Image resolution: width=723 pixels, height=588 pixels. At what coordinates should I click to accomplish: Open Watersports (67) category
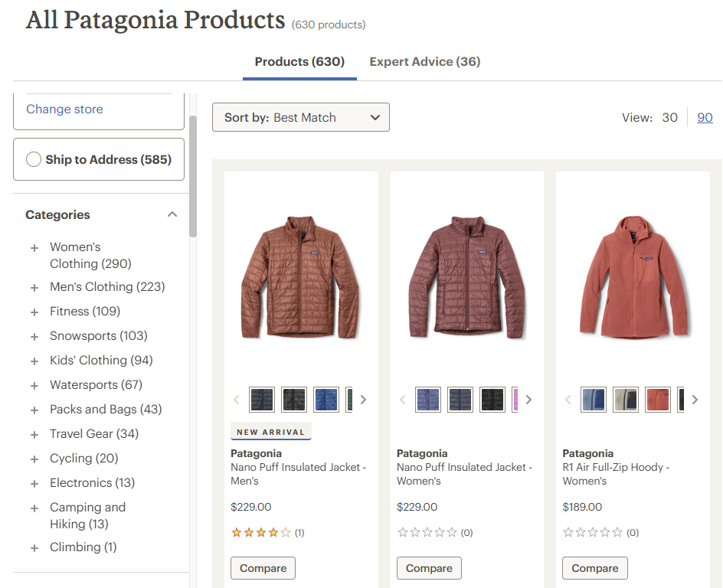pyautogui.click(x=96, y=384)
